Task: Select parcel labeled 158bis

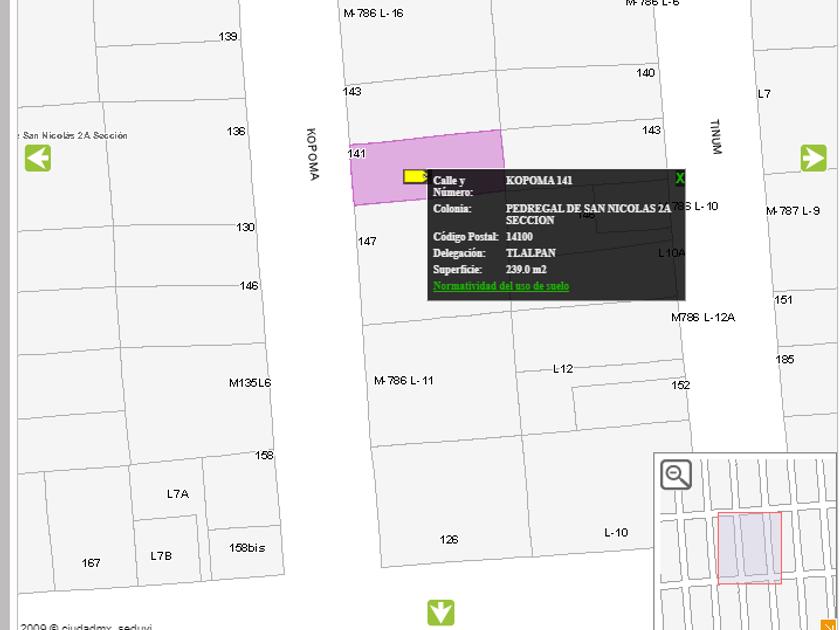Action: click(247, 548)
